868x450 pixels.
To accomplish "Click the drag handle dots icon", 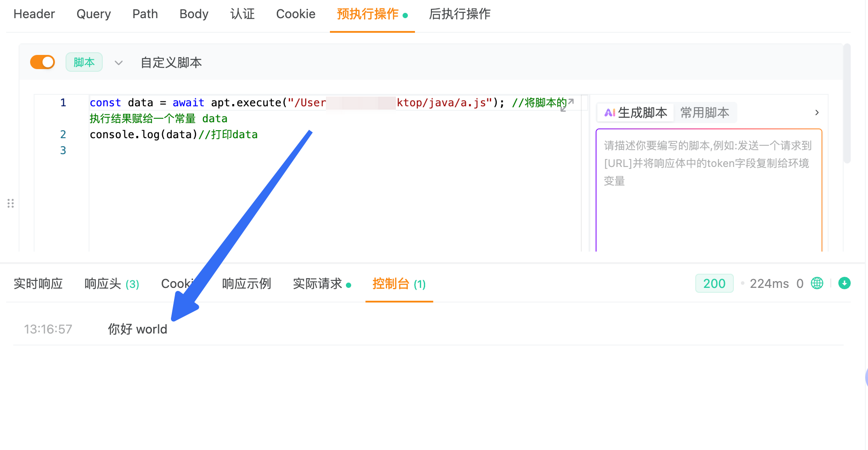I will (11, 203).
